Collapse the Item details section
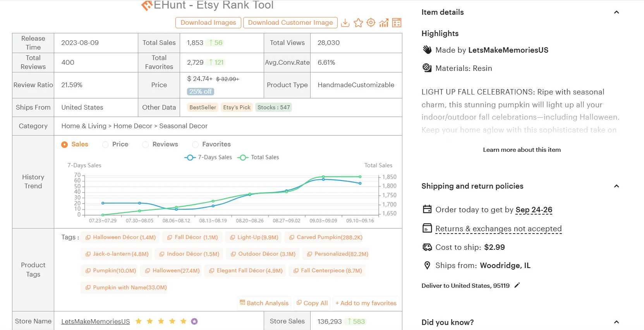 point(617,12)
